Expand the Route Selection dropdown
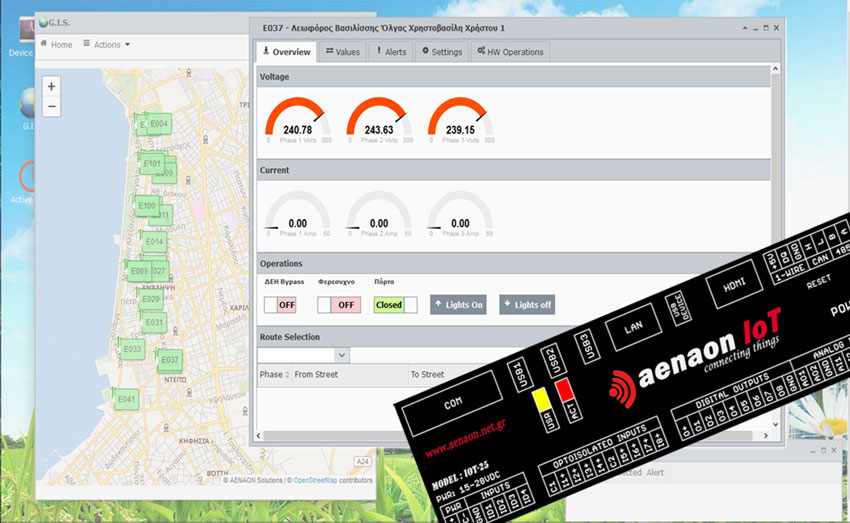Screen dimensions: 850x523 [342, 355]
